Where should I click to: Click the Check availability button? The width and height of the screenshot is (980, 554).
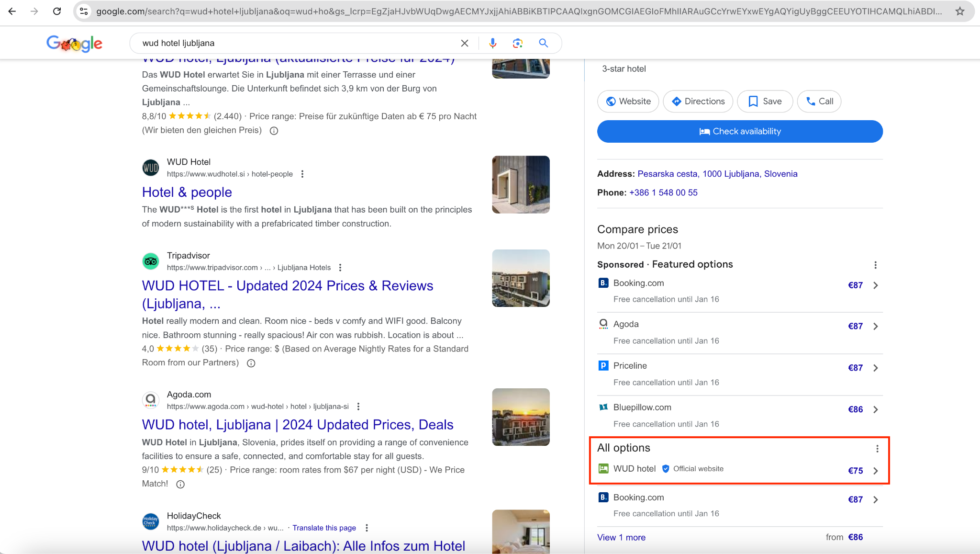tap(740, 131)
